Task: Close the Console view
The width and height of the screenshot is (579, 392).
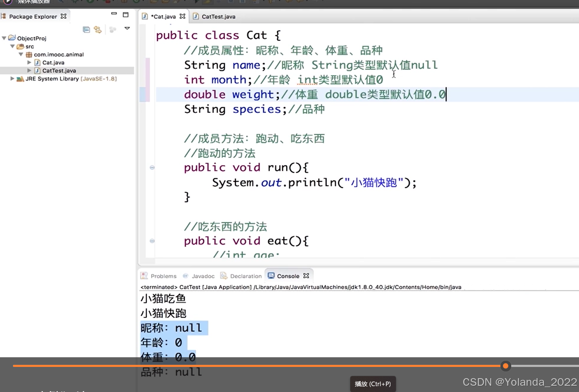Action: tap(306, 276)
